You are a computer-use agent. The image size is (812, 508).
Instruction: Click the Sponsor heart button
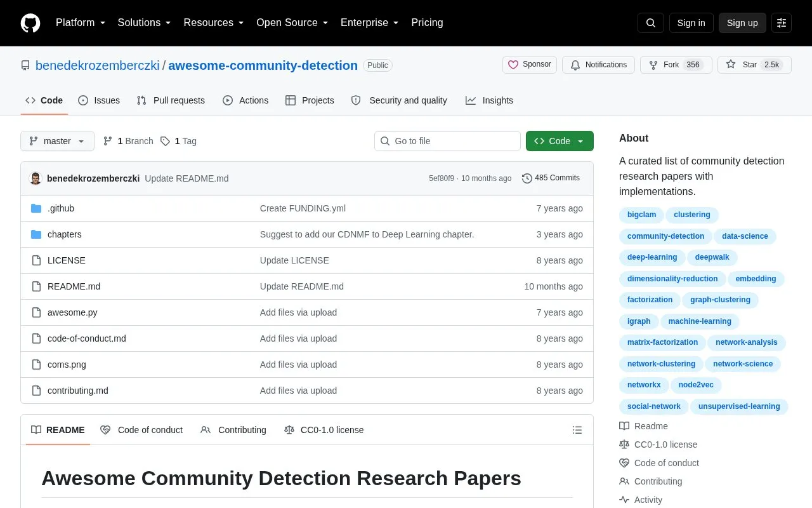point(530,65)
